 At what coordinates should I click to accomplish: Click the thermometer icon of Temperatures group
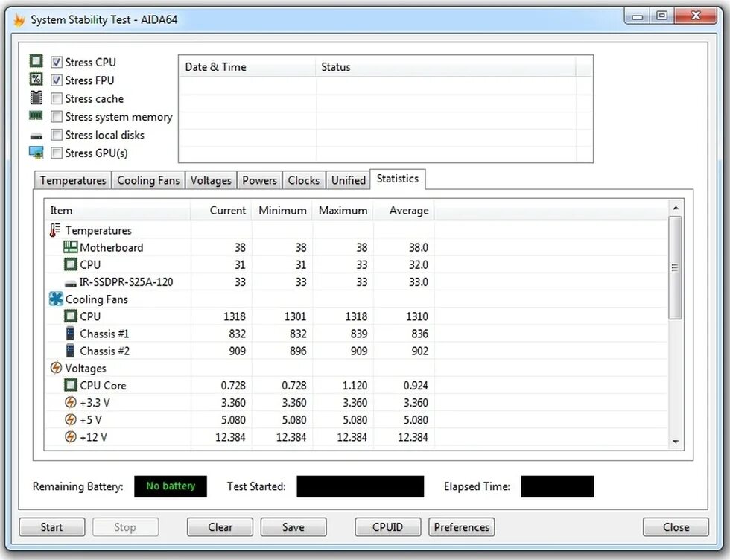coord(55,229)
